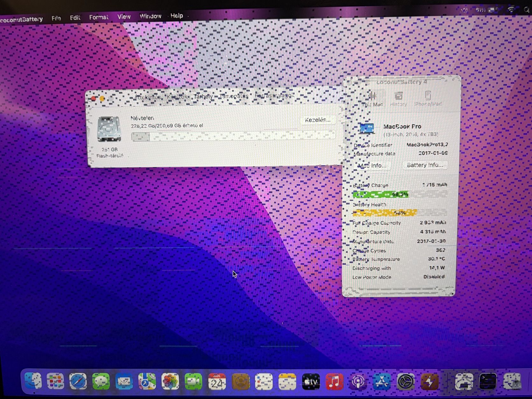
Task: Launch Terminal from the Dock
Action: pos(488,381)
